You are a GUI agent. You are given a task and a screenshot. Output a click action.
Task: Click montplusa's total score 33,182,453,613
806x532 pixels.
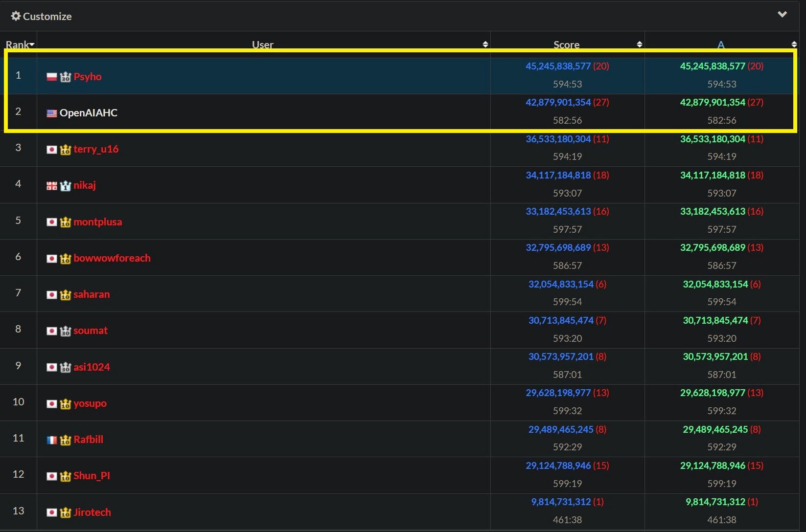tap(558, 211)
